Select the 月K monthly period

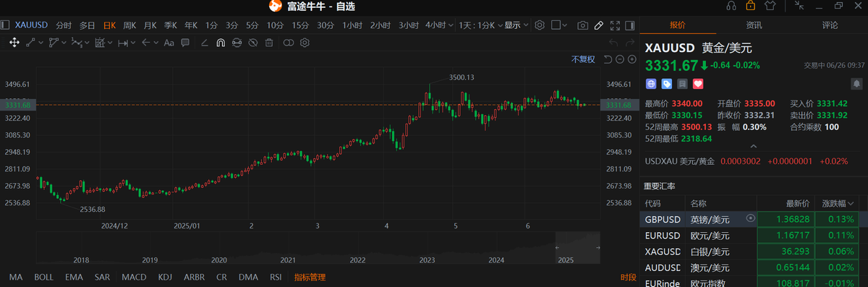pyautogui.click(x=150, y=25)
